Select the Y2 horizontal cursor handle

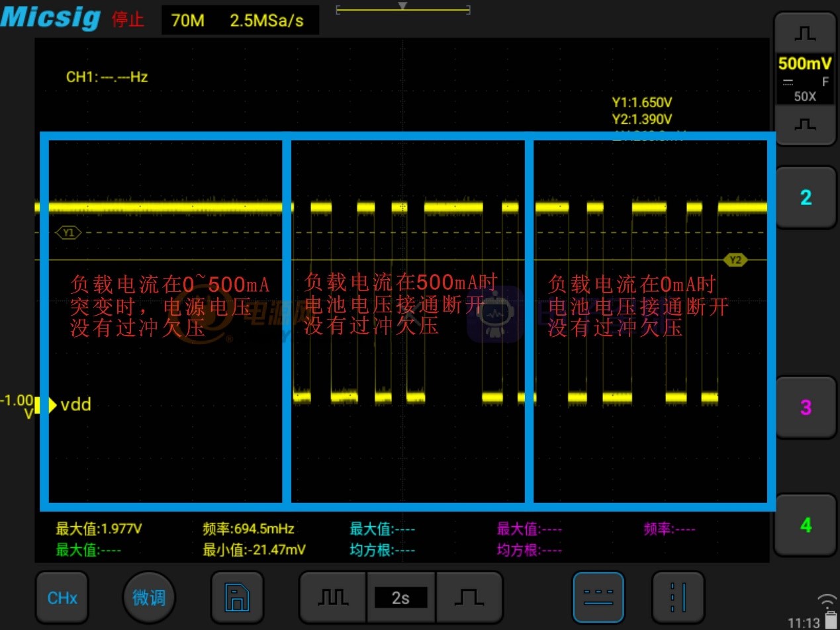click(735, 259)
